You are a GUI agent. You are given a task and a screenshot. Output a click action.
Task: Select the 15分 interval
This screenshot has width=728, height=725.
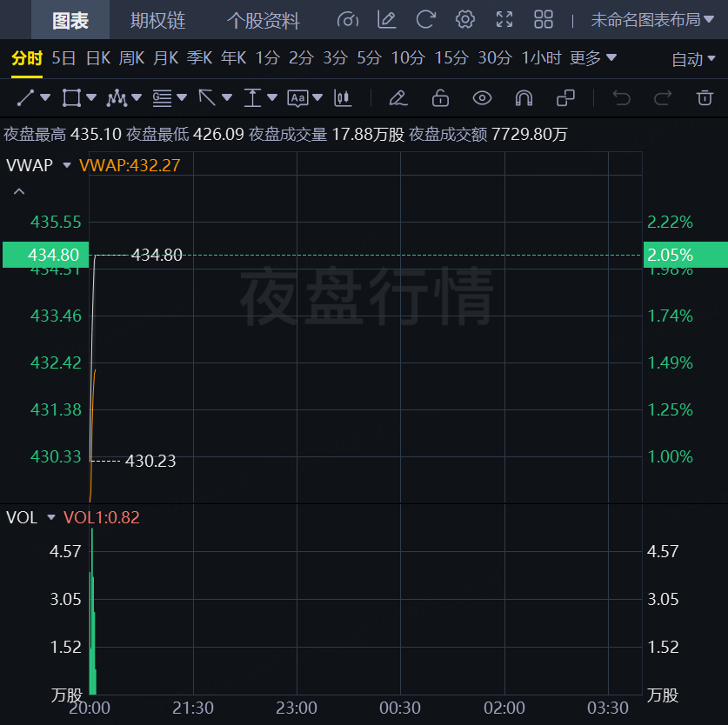pyautogui.click(x=451, y=58)
